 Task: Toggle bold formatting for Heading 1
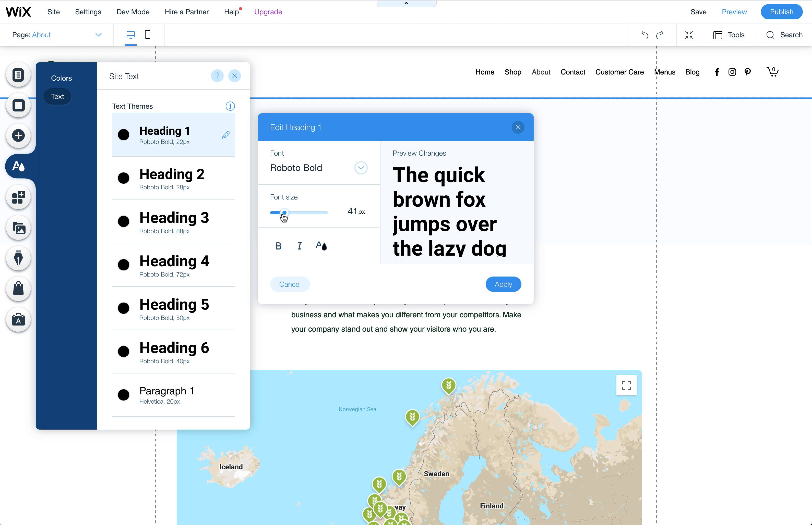[x=278, y=246]
